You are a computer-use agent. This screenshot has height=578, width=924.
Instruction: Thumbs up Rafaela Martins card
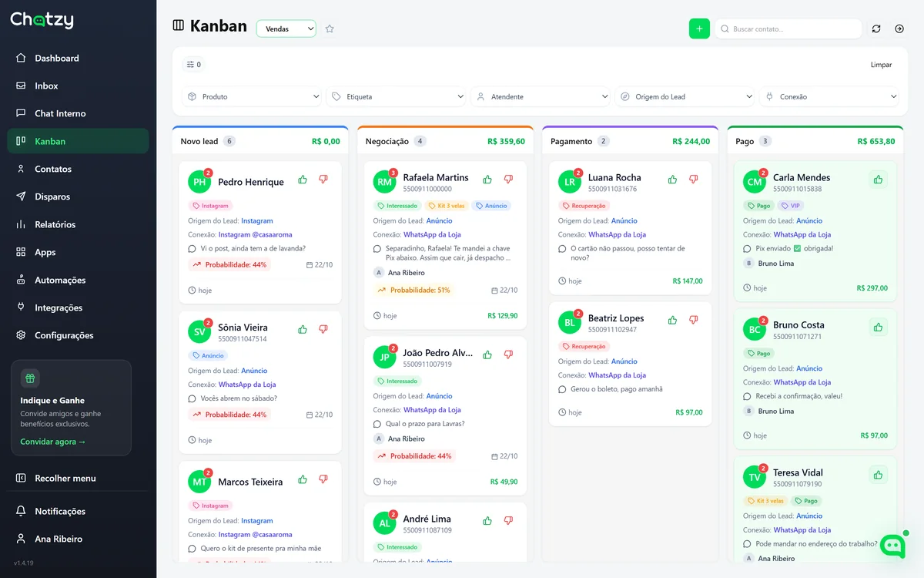[x=487, y=180]
